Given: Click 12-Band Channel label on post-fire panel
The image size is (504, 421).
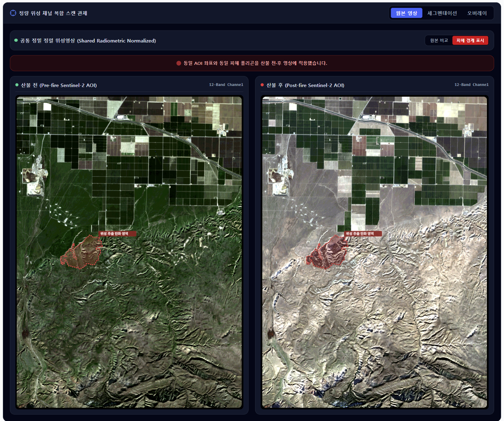Looking at the screenshot, I should click(x=471, y=85).
